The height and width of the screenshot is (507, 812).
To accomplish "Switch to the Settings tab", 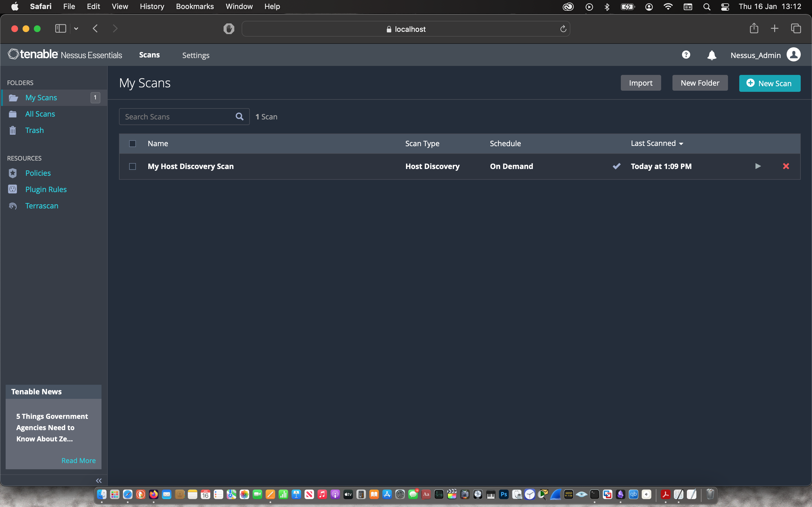I will tap(196, 55).
